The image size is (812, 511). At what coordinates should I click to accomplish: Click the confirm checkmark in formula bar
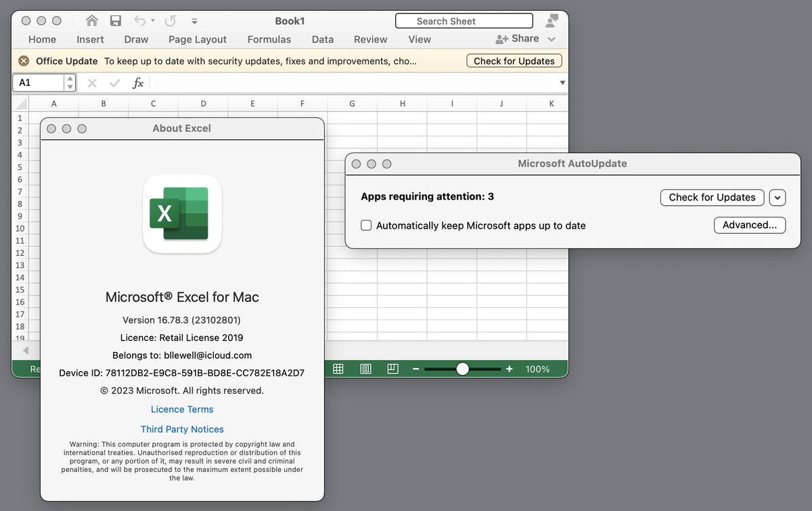pyautogui.click(x=115, y=83)
